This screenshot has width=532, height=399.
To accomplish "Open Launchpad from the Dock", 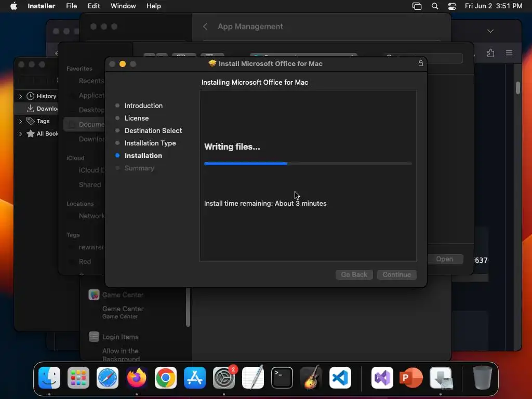I will 78,378.
